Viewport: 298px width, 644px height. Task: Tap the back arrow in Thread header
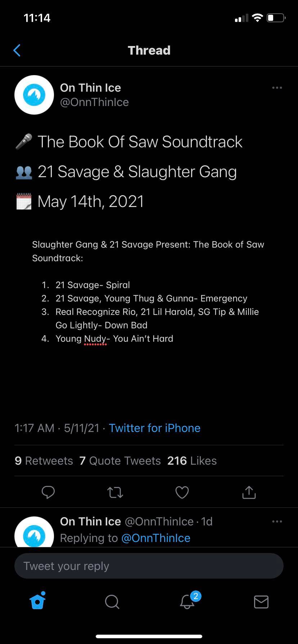pos(17,50)
